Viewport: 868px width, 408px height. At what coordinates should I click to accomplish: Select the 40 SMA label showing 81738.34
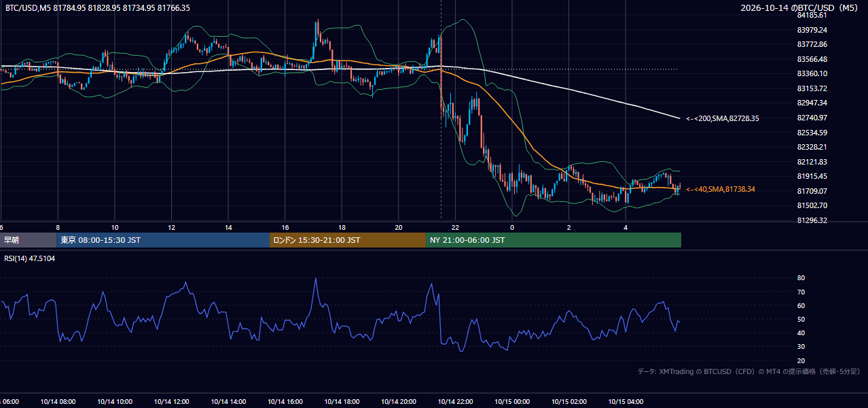click(720, 189)
